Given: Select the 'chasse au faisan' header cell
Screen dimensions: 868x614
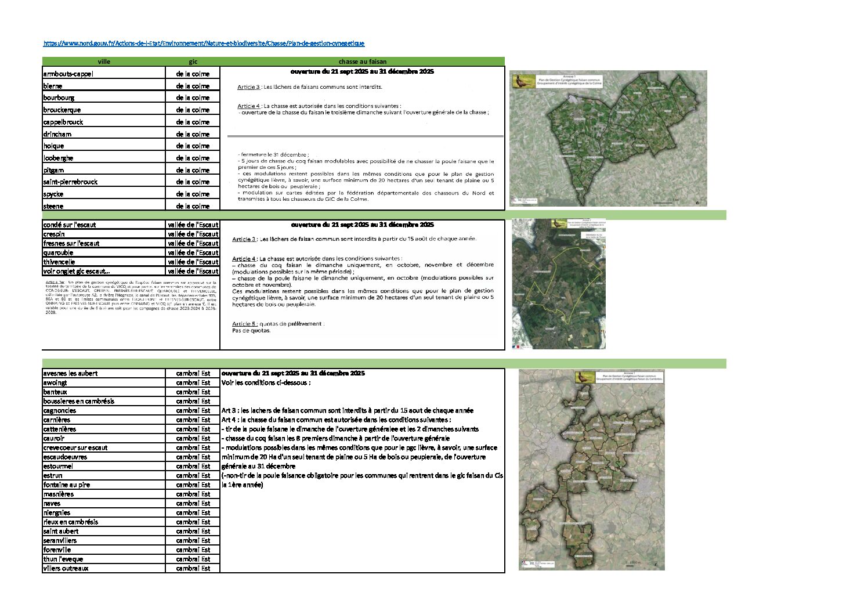Looking at the screenshot, I should coord(362,62).
